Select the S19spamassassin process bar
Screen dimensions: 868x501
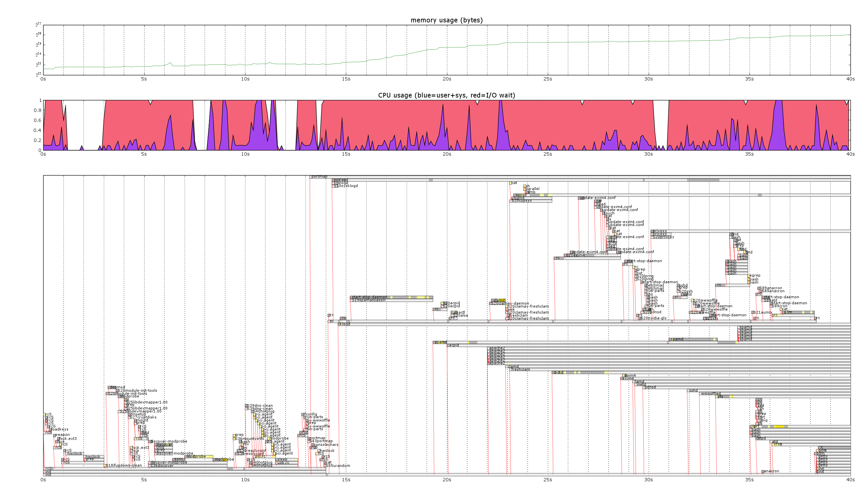pyautogui.click(x=391, y=300)
